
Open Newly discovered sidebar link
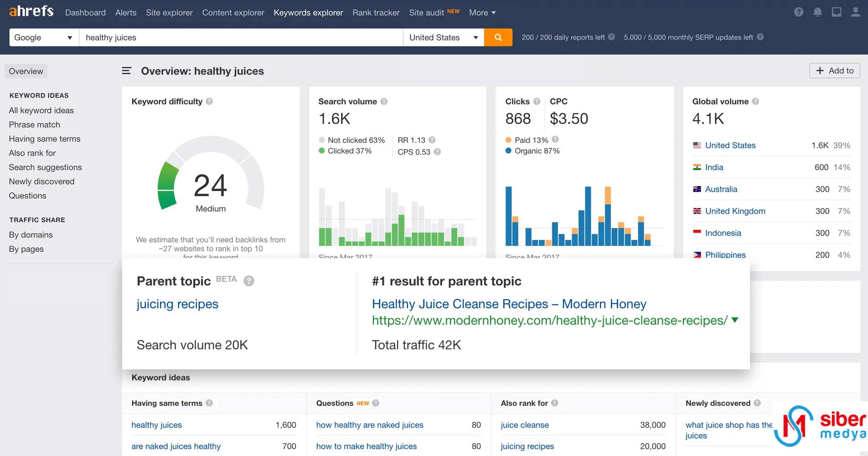(41, 181)
